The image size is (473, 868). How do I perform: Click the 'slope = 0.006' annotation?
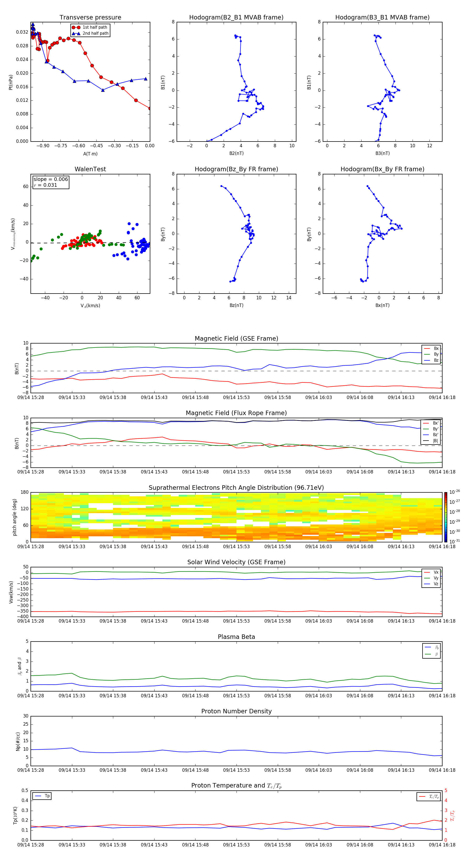click(x=51, y=179)
